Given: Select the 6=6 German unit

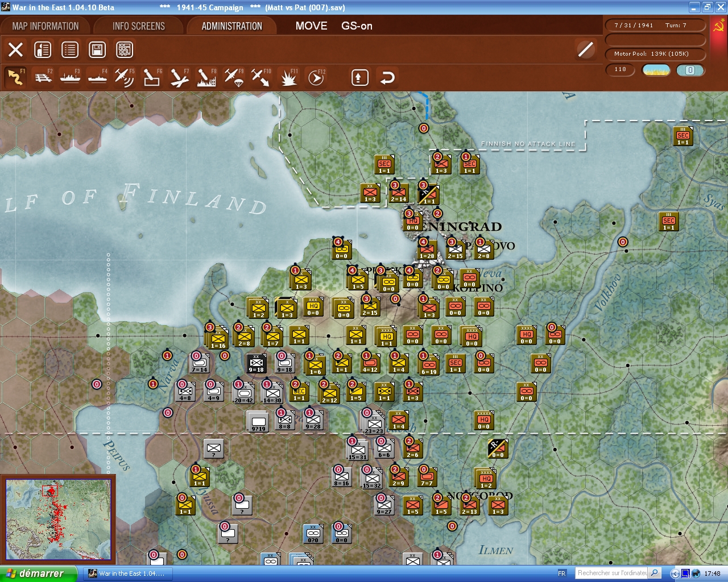Looking at the screenshot, I should pyautogui.click(x=384, y=449).
